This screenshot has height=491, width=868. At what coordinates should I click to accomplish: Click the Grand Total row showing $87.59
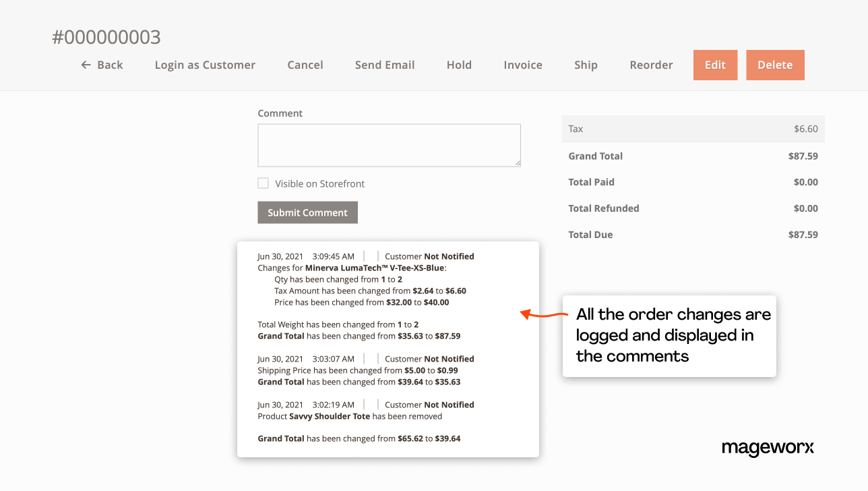(x=693, y=156)
